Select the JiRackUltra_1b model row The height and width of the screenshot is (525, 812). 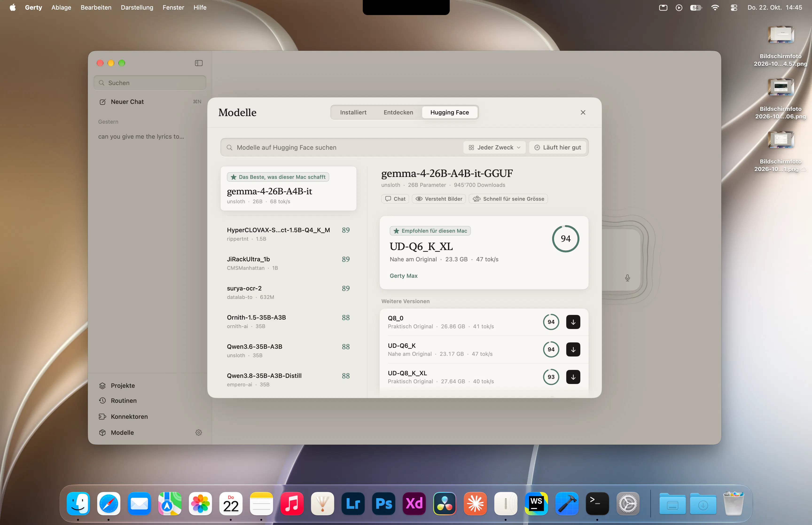pos(288,263)
